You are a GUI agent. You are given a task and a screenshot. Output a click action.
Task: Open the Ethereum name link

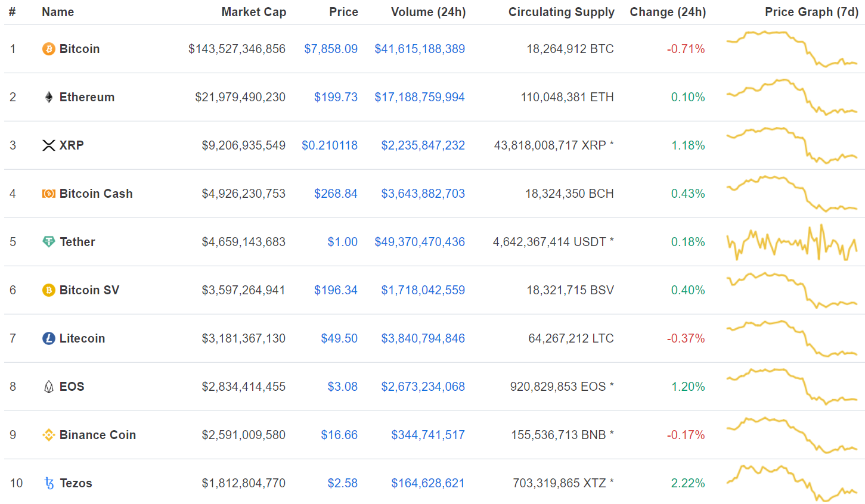tap(87, 97)
